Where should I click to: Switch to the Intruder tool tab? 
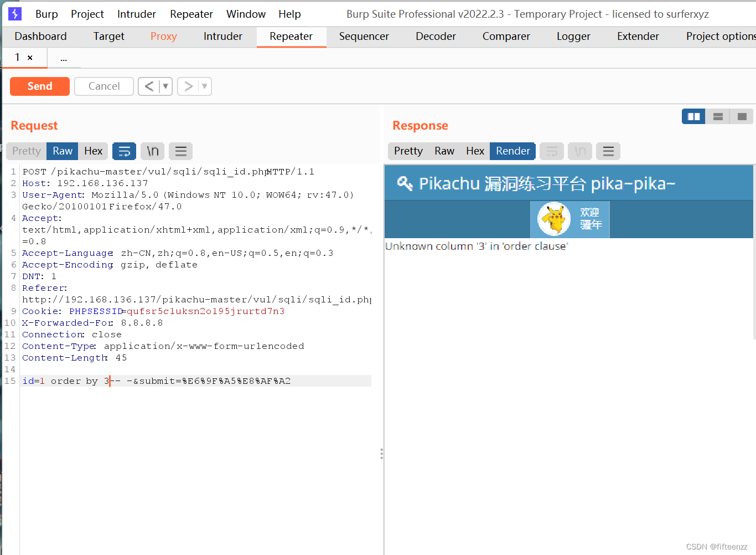[223, 36]
